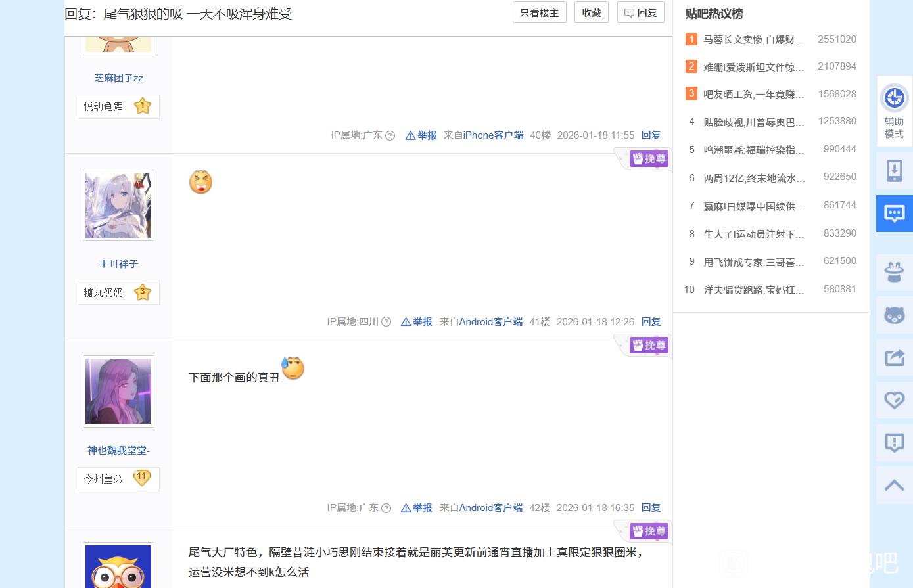The height and width of the screenshot is (588, 913).
Task: Click the 收藏 favorite button
Action: 591,12
